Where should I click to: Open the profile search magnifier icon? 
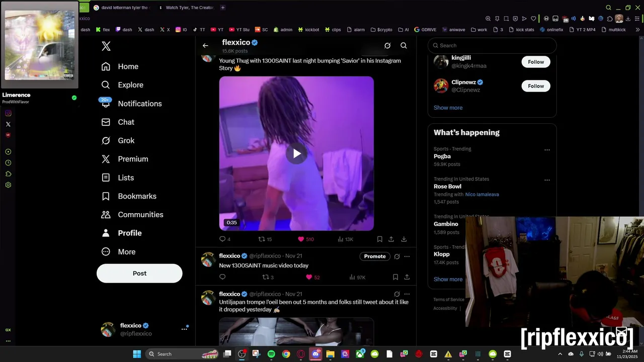pos(404,46)
